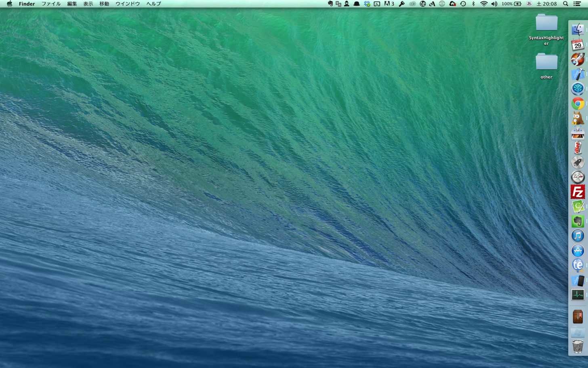Open the Japanese input source menu
The image size is (588, 368).
pos(529,4)
